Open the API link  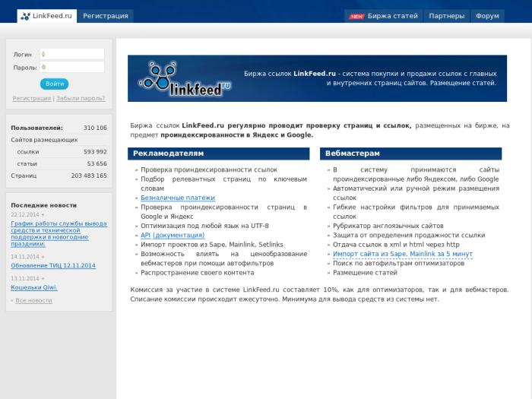click(146, 235)
